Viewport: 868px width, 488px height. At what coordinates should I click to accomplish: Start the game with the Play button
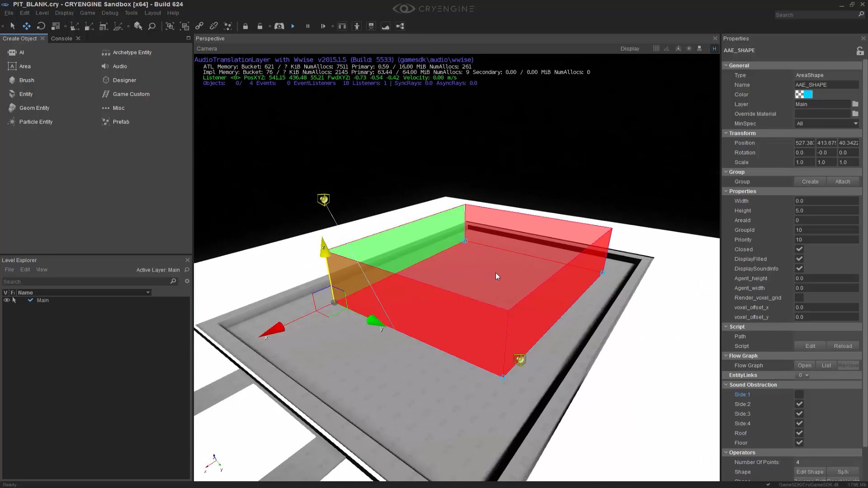tap(293, 26)
